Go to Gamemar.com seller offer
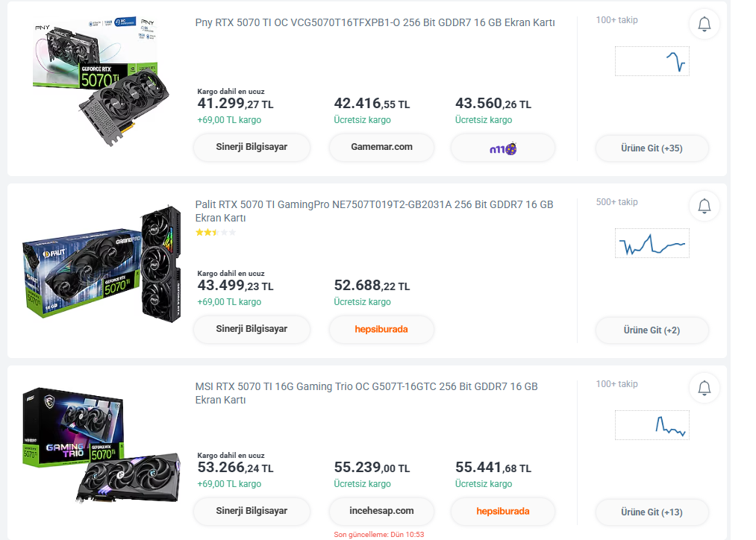The height and width of the screenshot is (540, 756). [381, 147]
